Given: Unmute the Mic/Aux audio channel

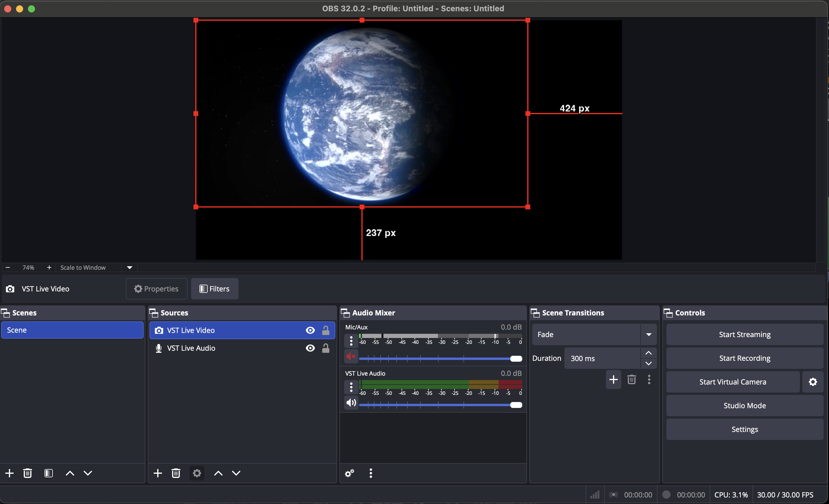Looking at the screenshot, I should (x=351, y=356).
